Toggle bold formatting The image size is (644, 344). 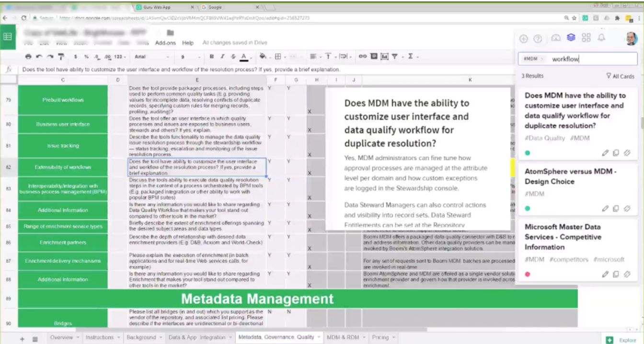(212, 57)
